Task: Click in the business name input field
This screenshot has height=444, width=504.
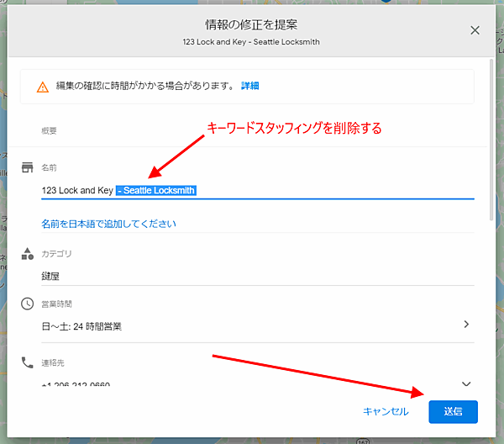Action: click(x=258, y=191)
